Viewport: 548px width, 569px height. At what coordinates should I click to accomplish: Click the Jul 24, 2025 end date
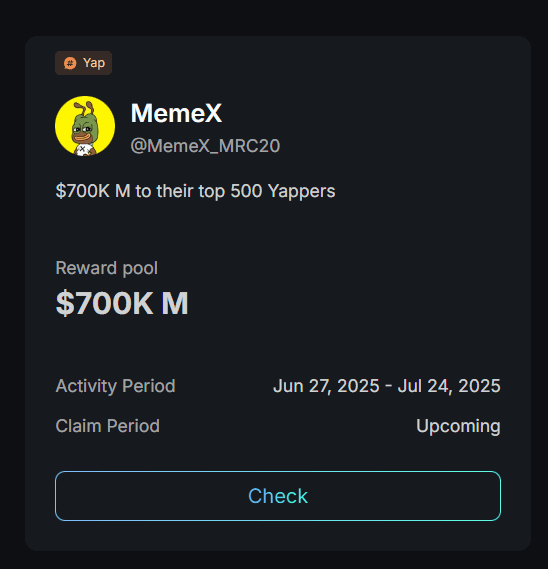[449, 386]
